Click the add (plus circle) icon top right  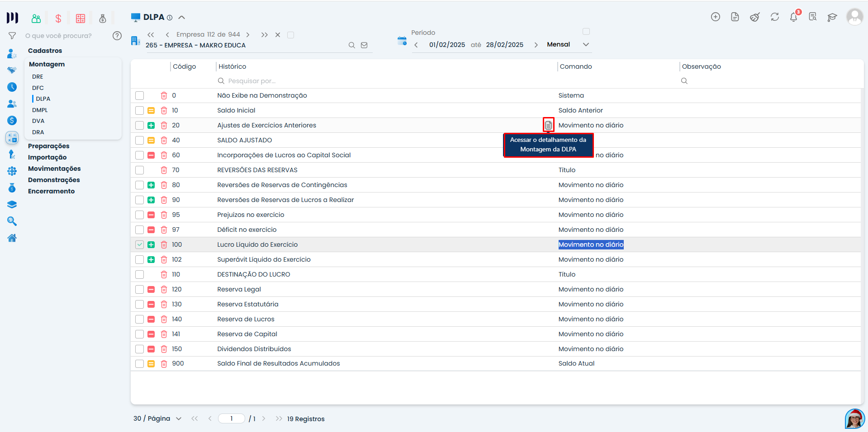[x=716, y=17]
